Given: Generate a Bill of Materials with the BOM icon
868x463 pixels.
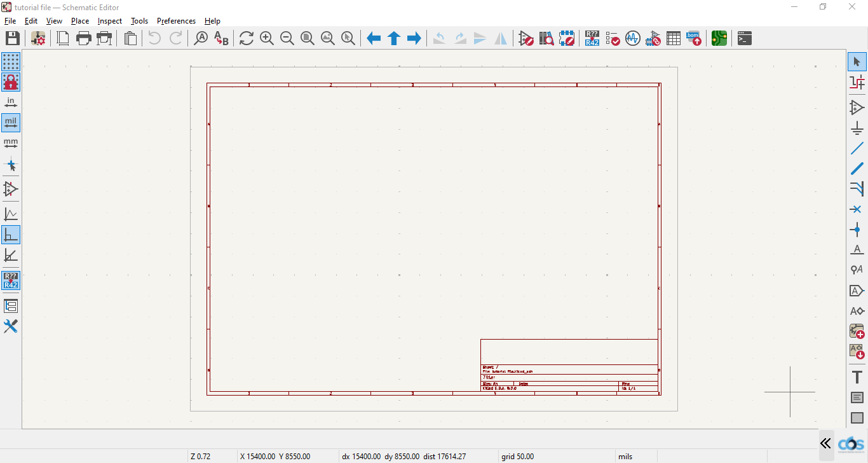Looking at the screenshot, I should point(694,38).
